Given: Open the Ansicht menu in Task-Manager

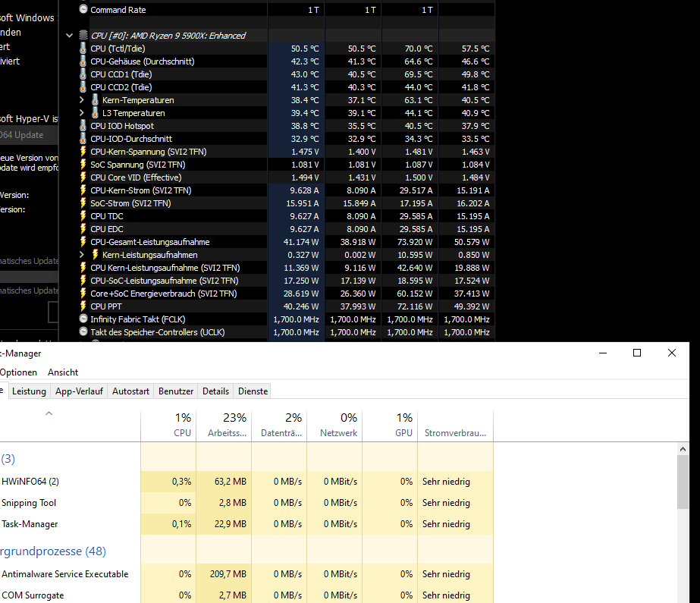Looking at the screenshot, I should [x=63, y=372].
